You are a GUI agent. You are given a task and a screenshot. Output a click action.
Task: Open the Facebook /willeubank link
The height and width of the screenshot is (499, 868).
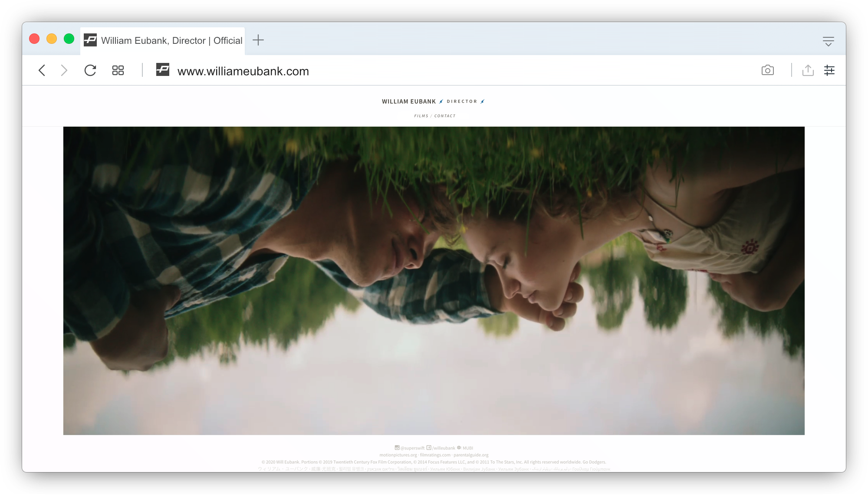pos(444,448)
